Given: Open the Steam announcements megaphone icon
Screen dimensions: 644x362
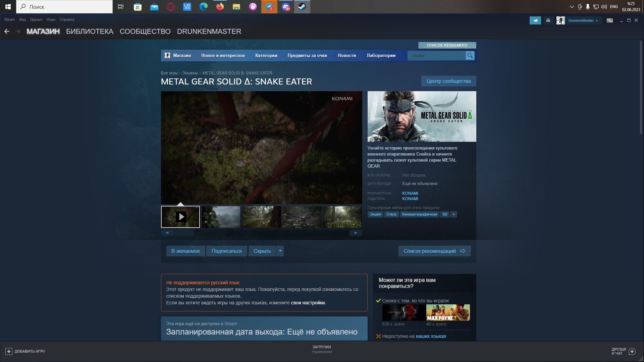Looking at the screenshot, I should [x=535, y=20].
